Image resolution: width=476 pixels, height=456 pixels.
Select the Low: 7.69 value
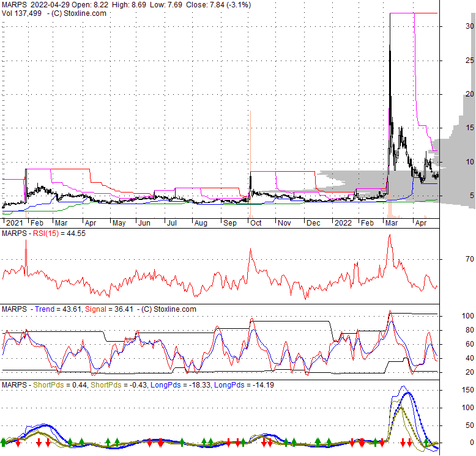click(166, 5)
